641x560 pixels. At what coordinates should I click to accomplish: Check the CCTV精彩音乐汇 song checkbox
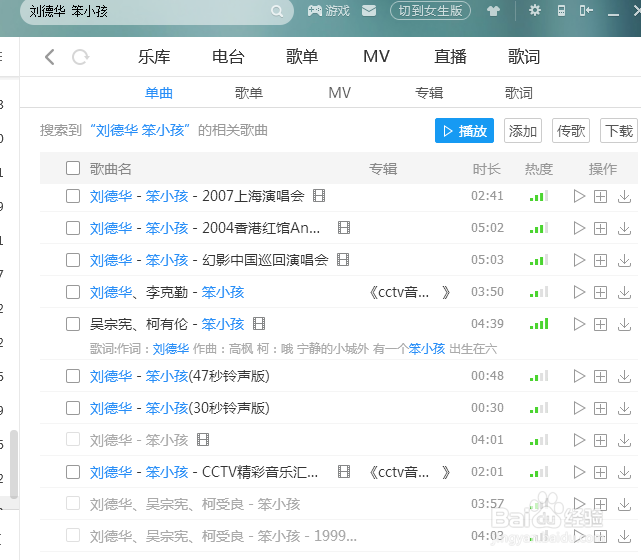[x=73, y=472]
